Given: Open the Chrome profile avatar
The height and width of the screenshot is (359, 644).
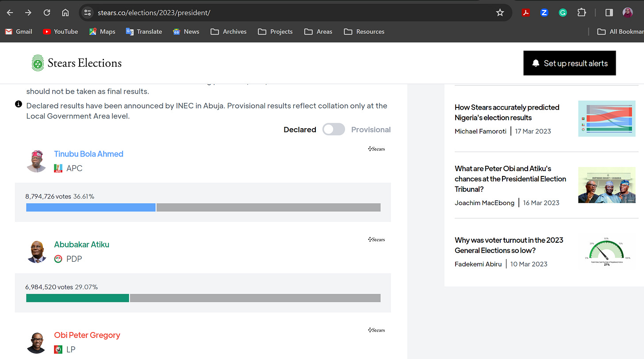Looking at the screenshot, I should pyautogui.click(x=628, y=12).
